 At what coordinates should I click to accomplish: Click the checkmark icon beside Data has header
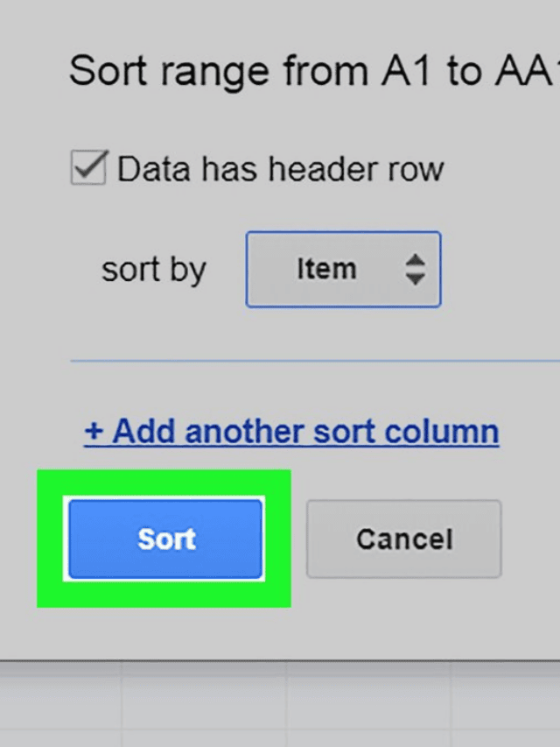tap(89, 166)
